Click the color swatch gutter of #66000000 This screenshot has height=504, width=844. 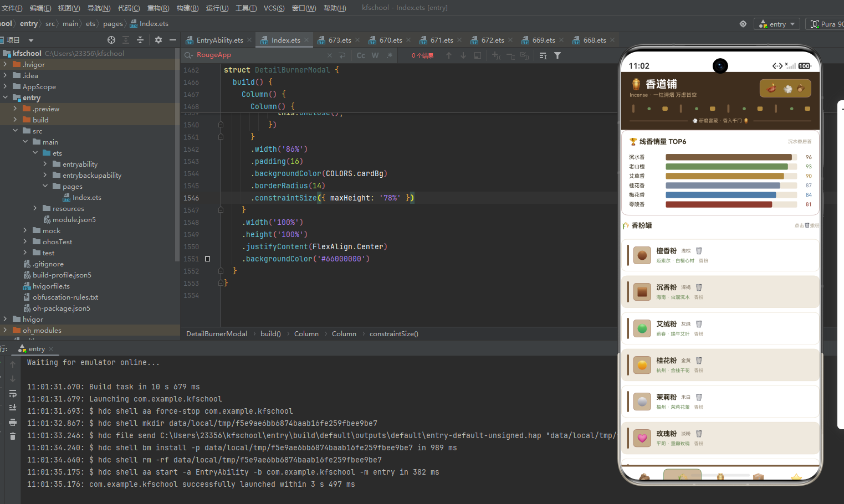207,259
